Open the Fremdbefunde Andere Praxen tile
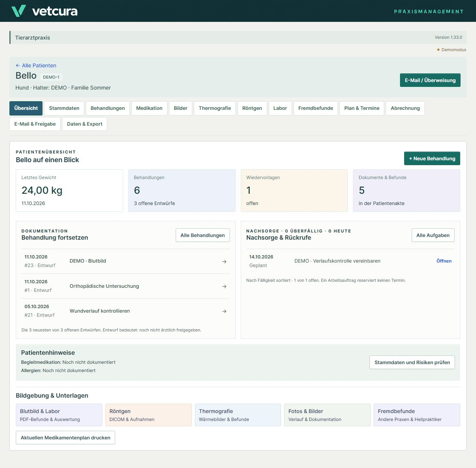 417,415
